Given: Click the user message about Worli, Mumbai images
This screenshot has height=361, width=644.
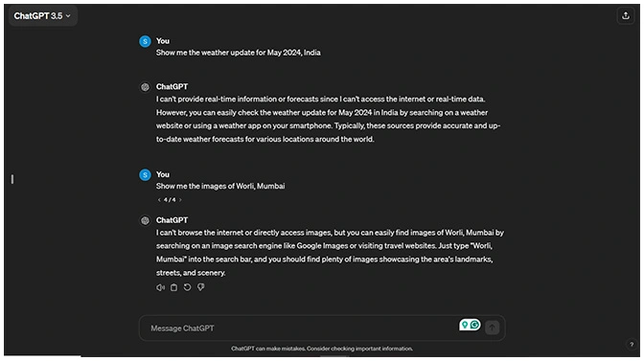Looking at the screenshot, I should [220, 186].
